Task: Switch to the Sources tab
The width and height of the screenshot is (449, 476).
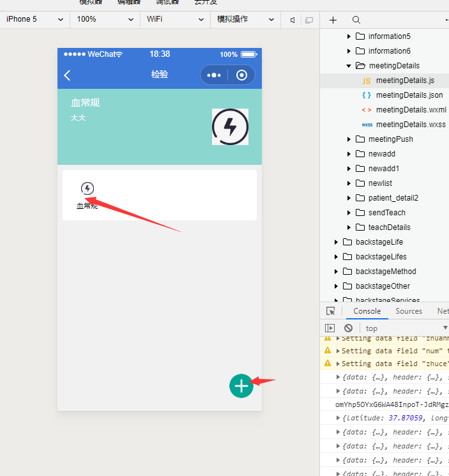Action: tap(409, 311)
